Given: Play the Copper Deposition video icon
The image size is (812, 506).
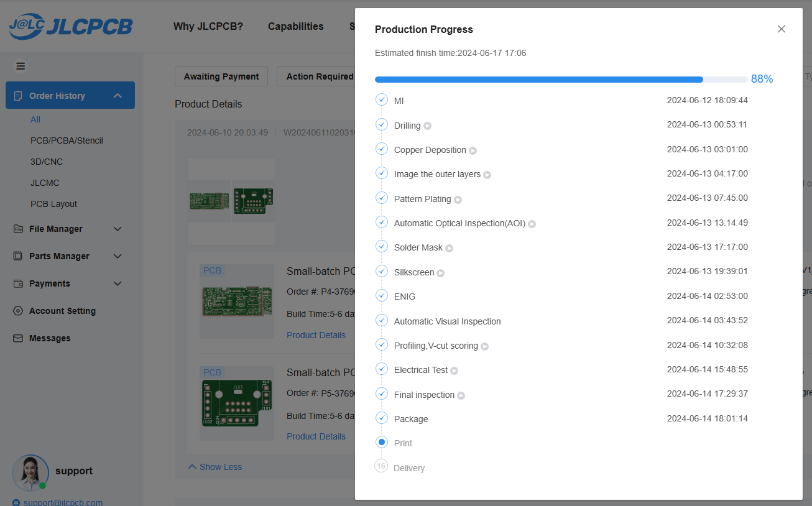Looking at the screenshot, I should pos(473,150).
